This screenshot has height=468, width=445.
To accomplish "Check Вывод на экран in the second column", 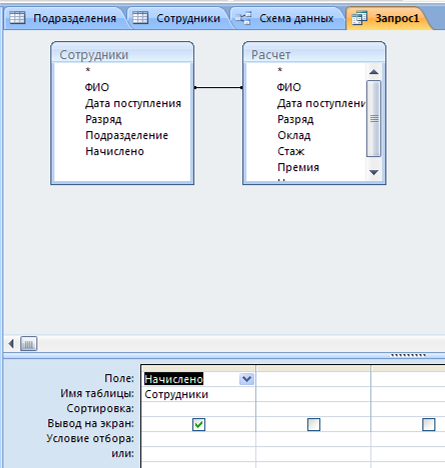I will (x=313, y=424).
